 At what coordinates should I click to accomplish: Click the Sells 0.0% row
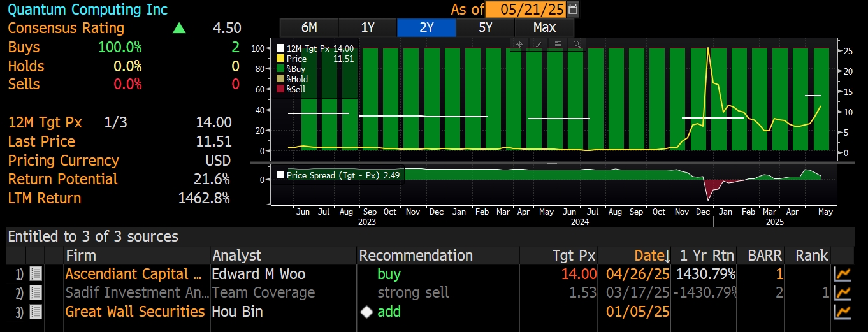[x=124, y=84]
